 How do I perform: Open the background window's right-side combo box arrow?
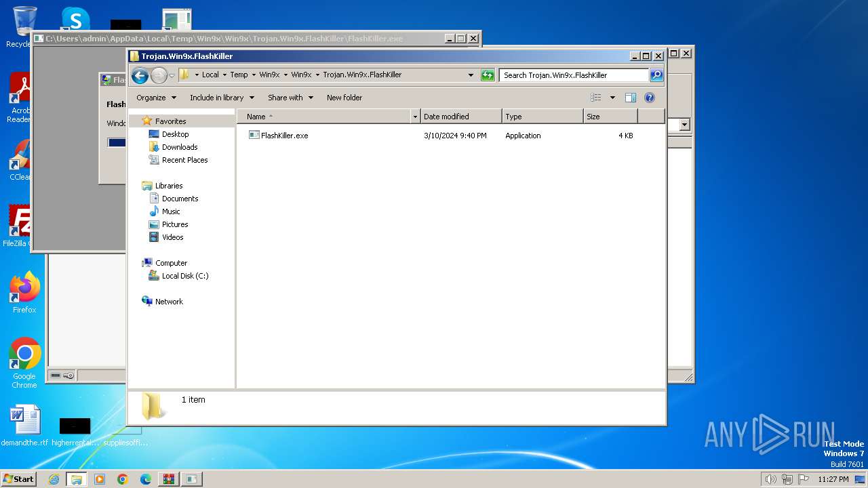pyautogui.click(x=684, y=125)
